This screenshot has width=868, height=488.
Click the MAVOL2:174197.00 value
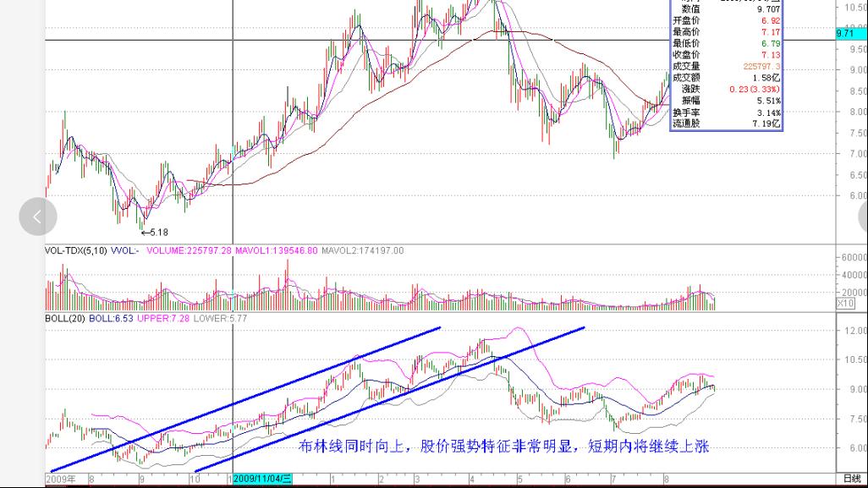[x=363, y=250]
